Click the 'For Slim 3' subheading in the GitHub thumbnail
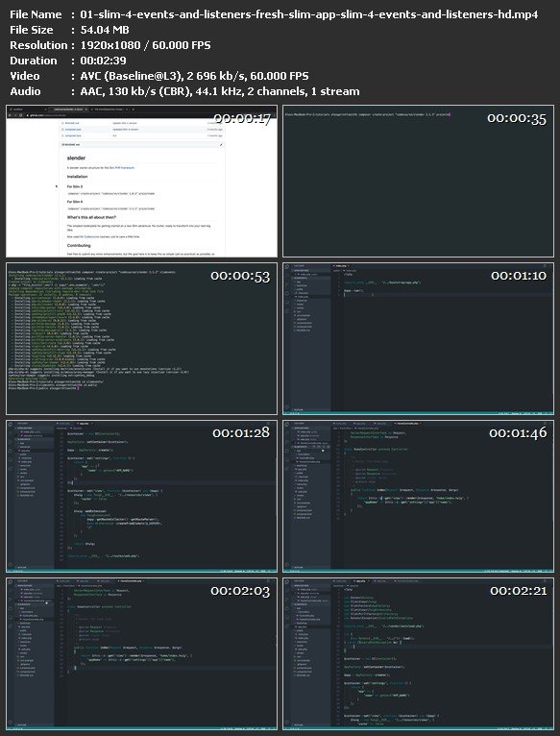The width and height of the screenshot is (560, 736). tap(75, 186)
